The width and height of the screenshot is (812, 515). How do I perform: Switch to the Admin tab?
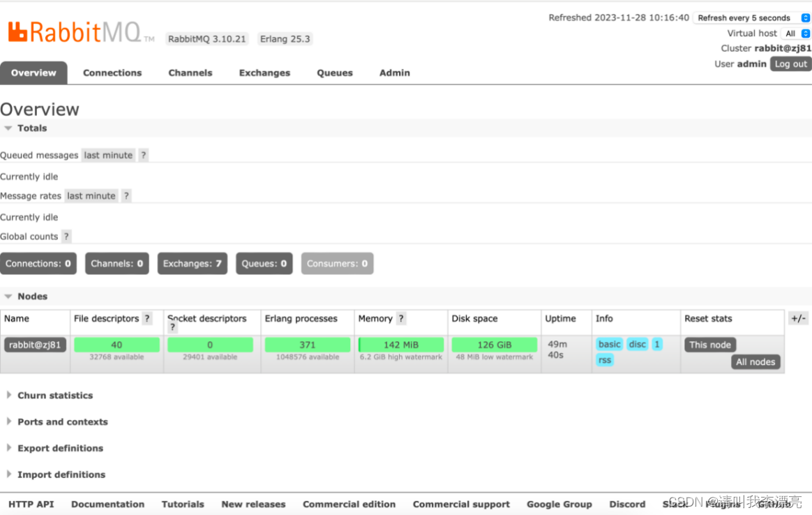point(395,73)
